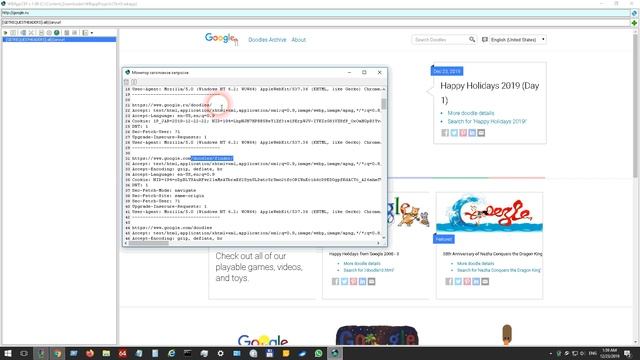Click the Dec 23, 2019 date tag

pyautogui.click(x=447, y=71)
